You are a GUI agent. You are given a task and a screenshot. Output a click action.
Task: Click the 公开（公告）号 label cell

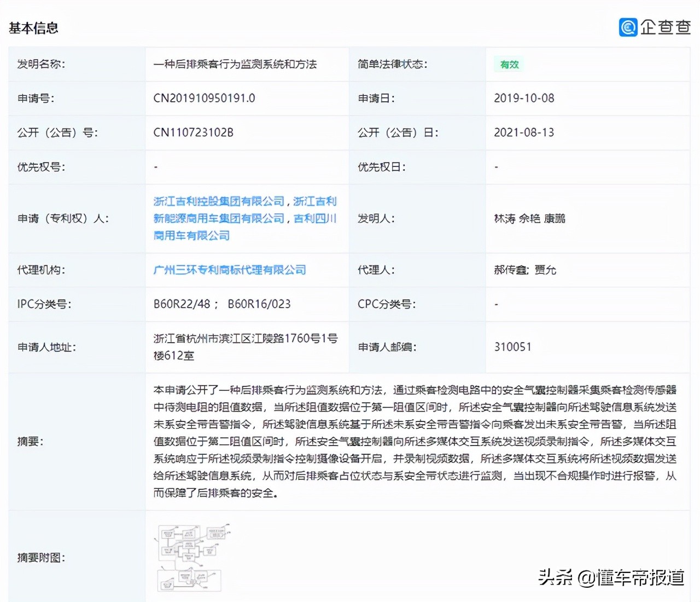77,132
